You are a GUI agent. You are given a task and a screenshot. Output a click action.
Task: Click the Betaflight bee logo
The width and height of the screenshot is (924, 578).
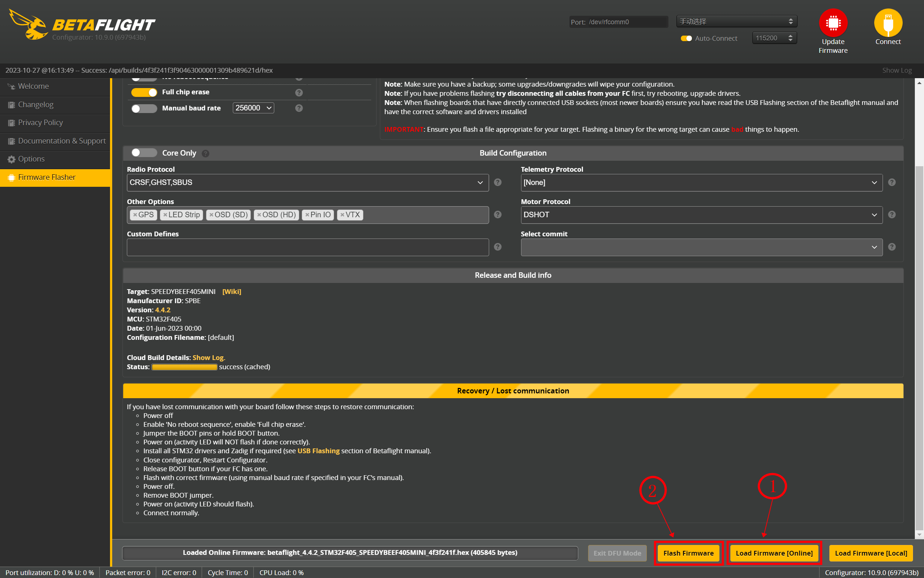pyautogui.click(x=28, y=25)
